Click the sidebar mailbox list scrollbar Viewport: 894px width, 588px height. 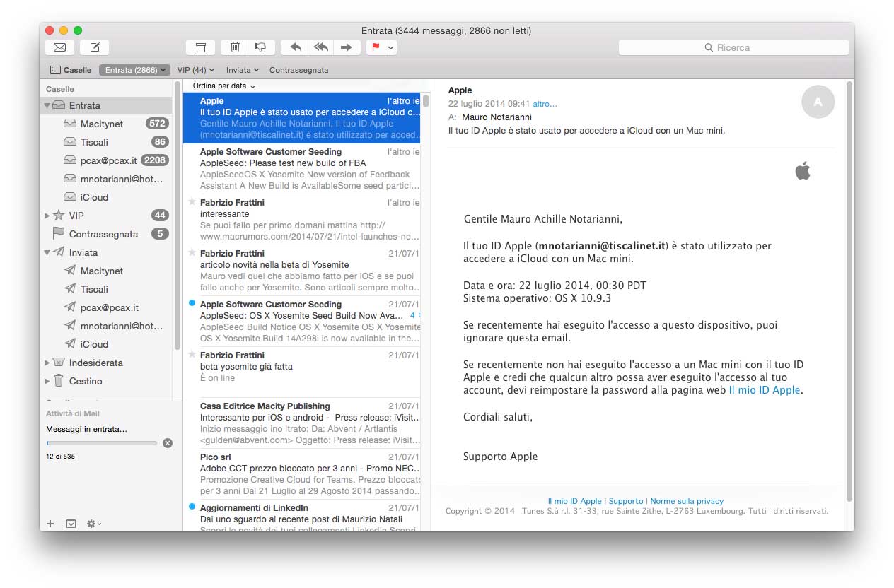pyautogui.click(x=178, y=216)
